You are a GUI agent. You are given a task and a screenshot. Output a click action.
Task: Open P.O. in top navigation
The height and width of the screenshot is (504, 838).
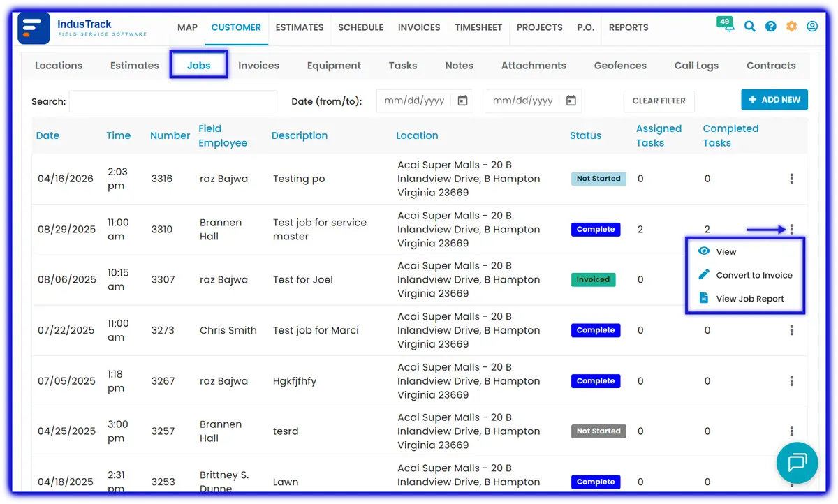(585, 27)
